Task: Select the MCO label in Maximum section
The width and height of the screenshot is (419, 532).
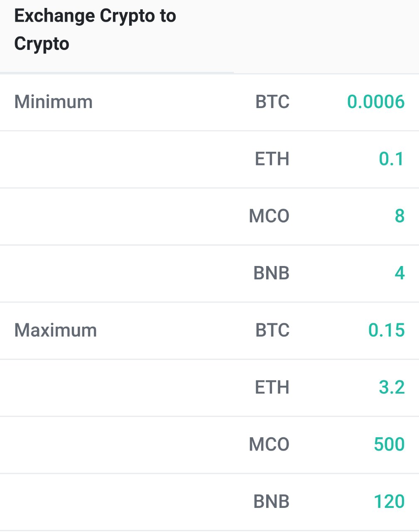Action: [269, 444]
